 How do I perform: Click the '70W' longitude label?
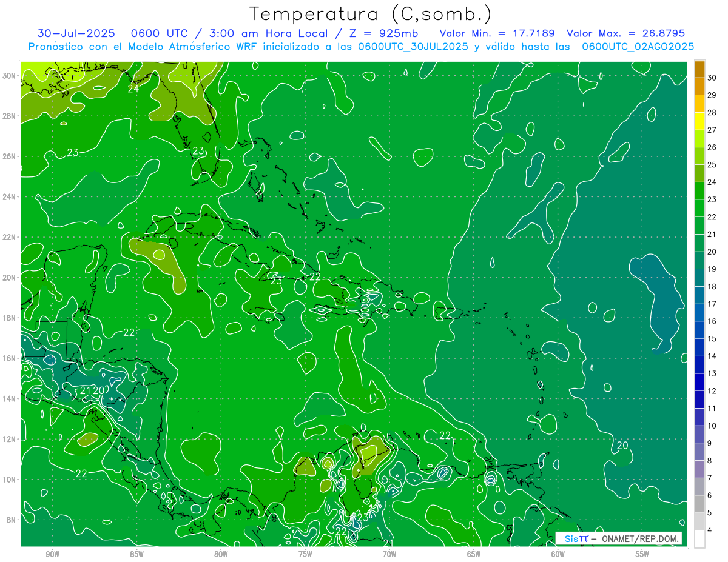point(389,554)
